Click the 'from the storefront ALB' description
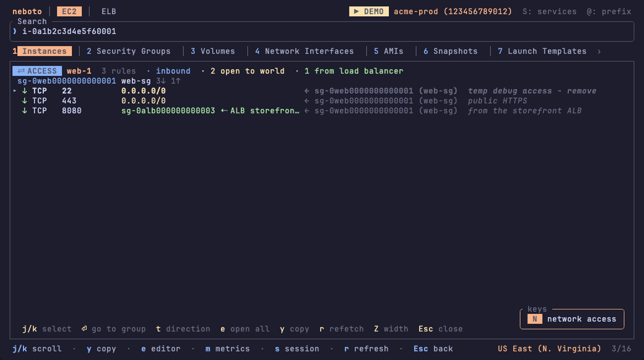 pos(524,111)
